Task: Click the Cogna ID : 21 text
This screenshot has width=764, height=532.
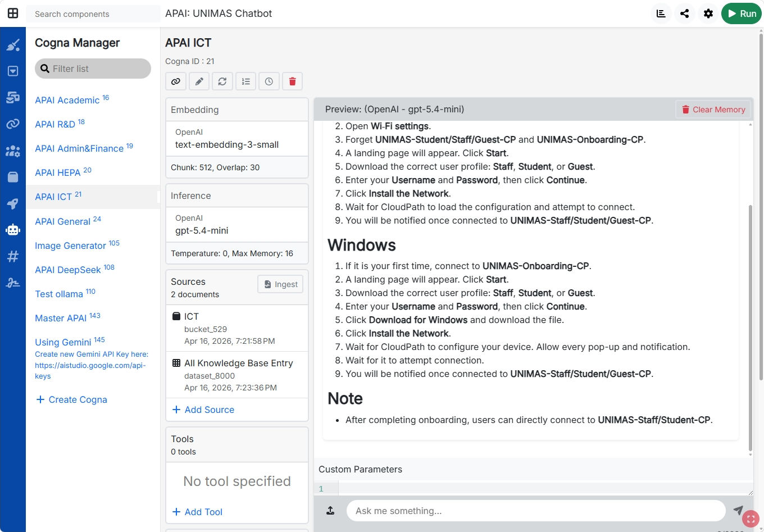Action: pos(190,61)
